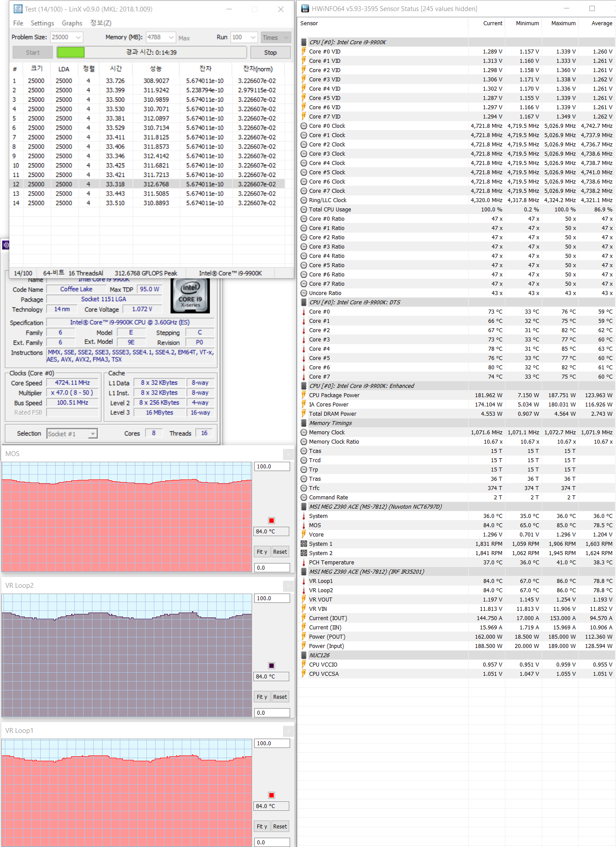Open the Times dropdown in LinX
Image resolution: width=616 pixels, height=847 pixels.
[x=275, y=38]
